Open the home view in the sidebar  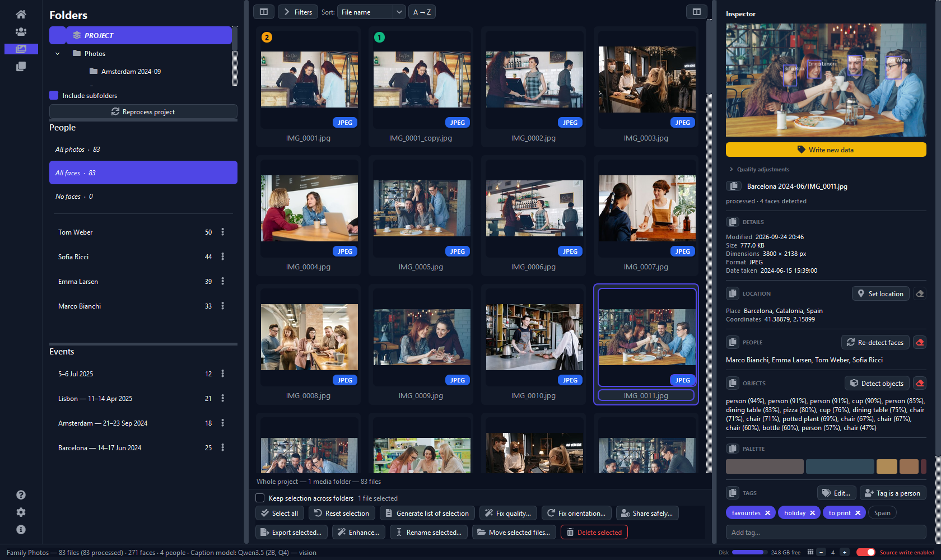pyautogui.click(x=21, y=15)
